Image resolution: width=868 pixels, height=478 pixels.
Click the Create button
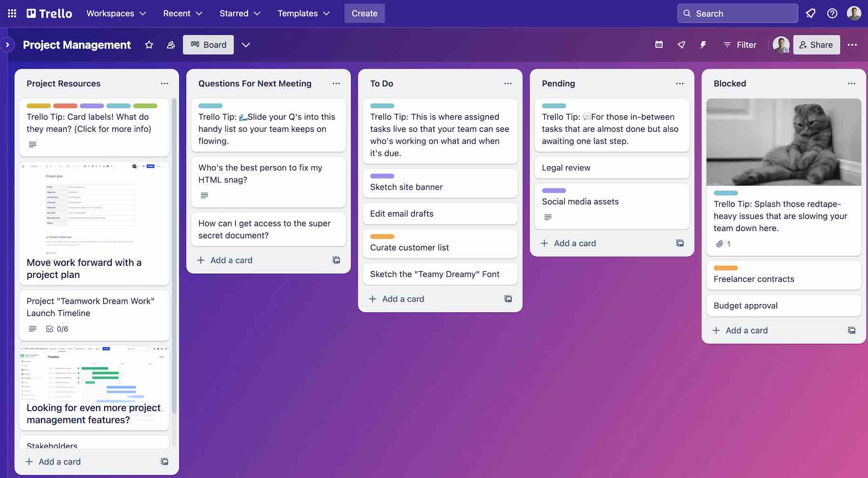(x=364, y=13)
